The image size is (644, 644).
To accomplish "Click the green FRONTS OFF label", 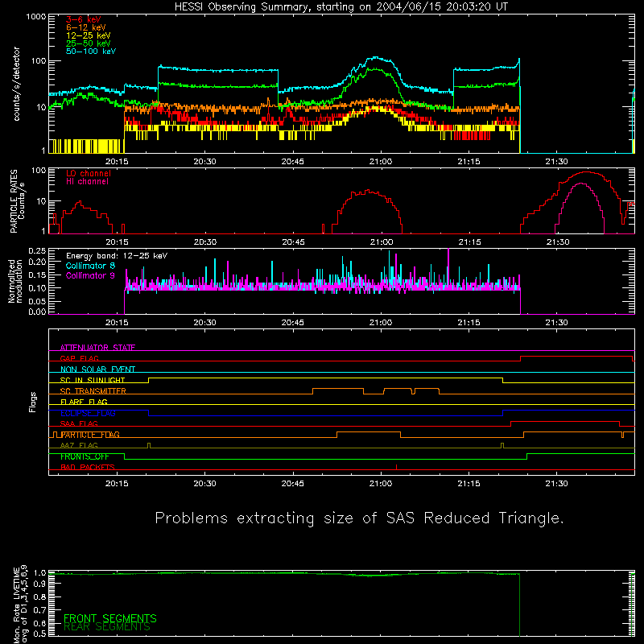I will 85,456.
